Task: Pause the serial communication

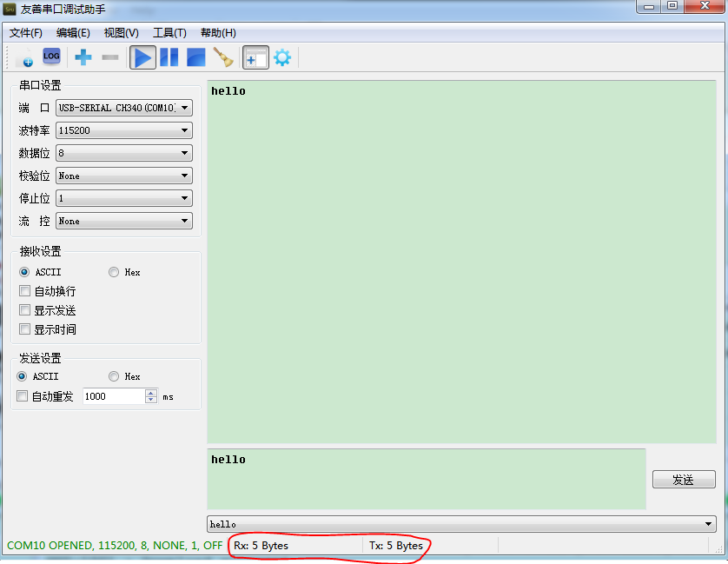Action: click(x=169, y=58)
